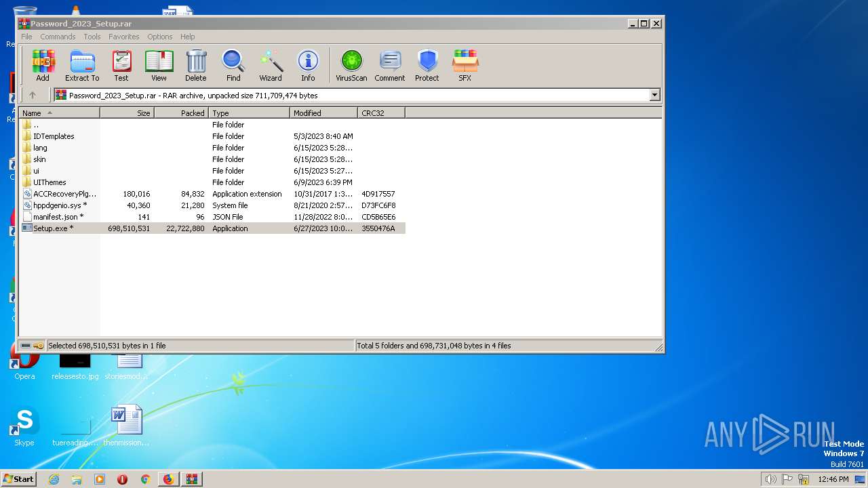Open the Help menu
This screenshot has height=488, width=868.
188,37
